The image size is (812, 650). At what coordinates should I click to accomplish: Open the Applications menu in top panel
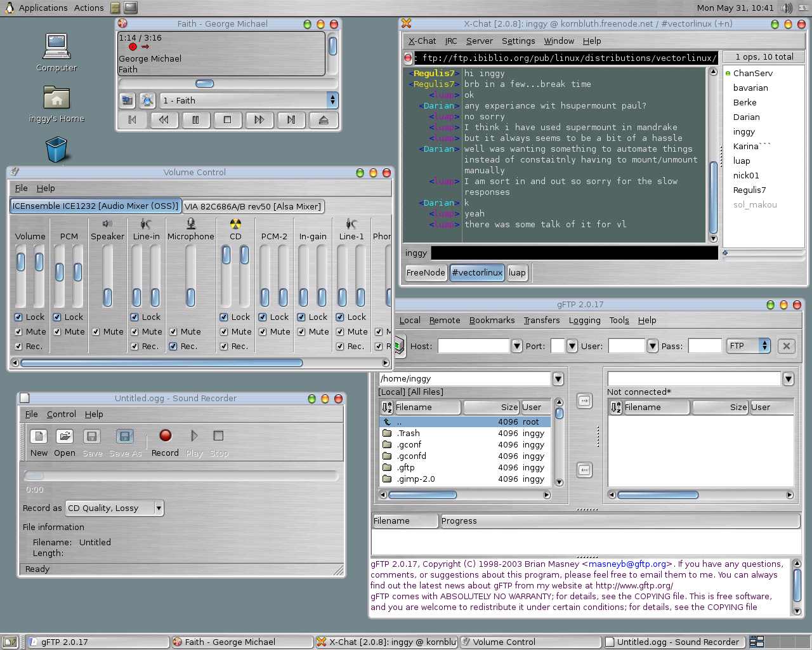click(x=43, y=8)
